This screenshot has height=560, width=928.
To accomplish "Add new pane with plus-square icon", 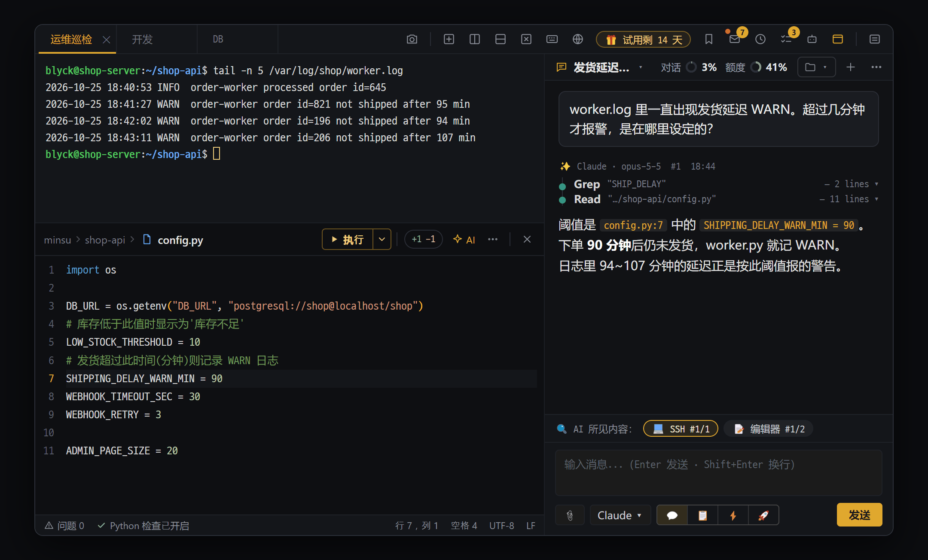I will [449, 40].
